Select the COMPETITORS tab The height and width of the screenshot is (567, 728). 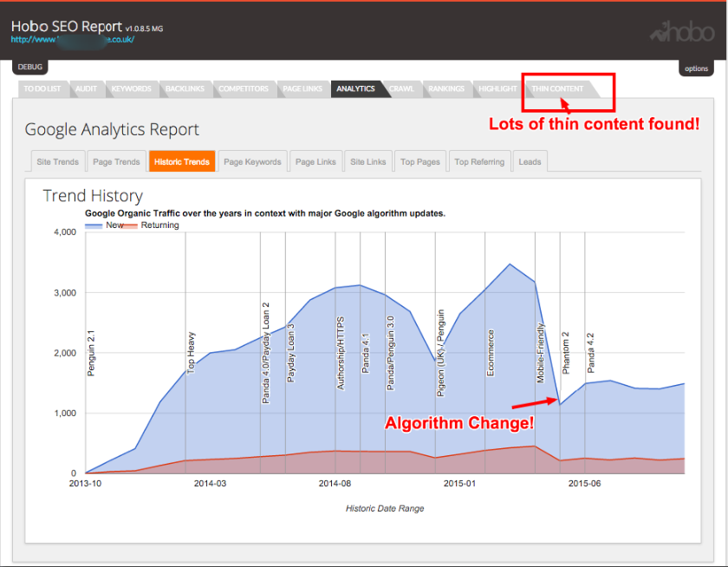coord(244,88)
